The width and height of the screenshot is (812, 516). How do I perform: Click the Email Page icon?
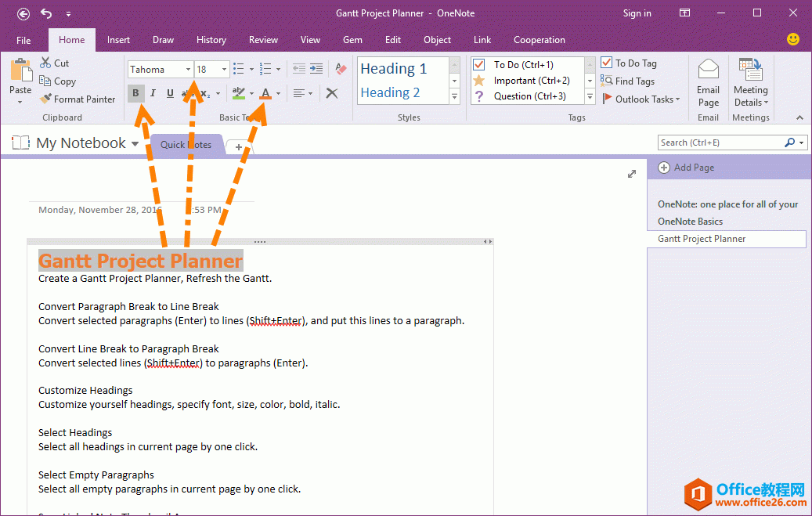[x=708, y=83]
